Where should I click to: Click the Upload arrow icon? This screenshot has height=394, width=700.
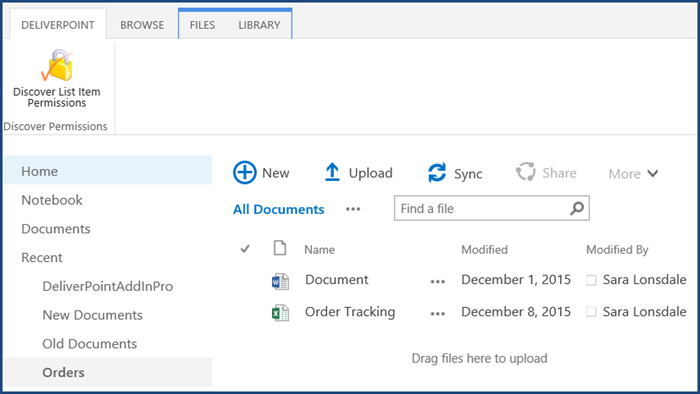[x=332, y=172]
